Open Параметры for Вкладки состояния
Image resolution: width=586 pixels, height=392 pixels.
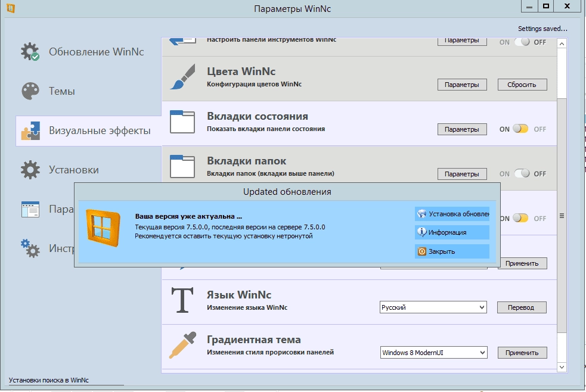(462, 129)
